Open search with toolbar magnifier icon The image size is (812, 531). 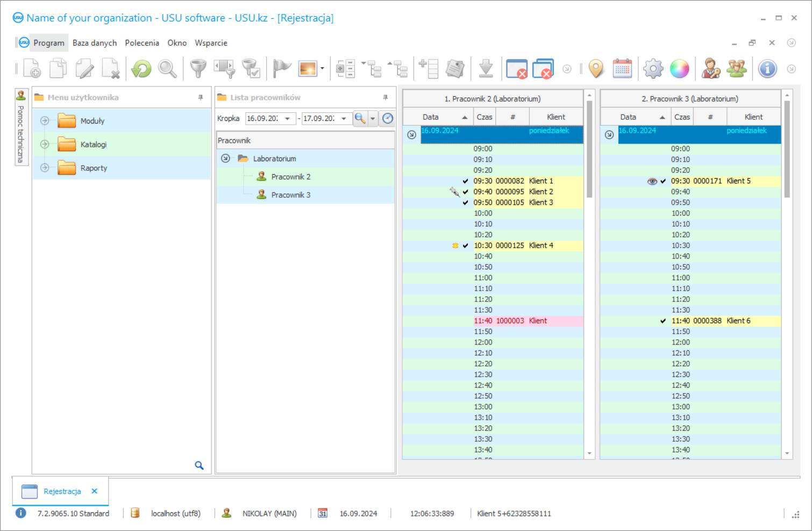tap(167, 69)
